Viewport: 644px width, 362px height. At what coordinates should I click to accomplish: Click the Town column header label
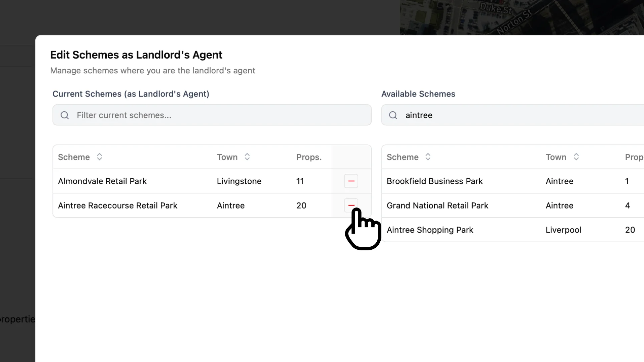(227, 157)
